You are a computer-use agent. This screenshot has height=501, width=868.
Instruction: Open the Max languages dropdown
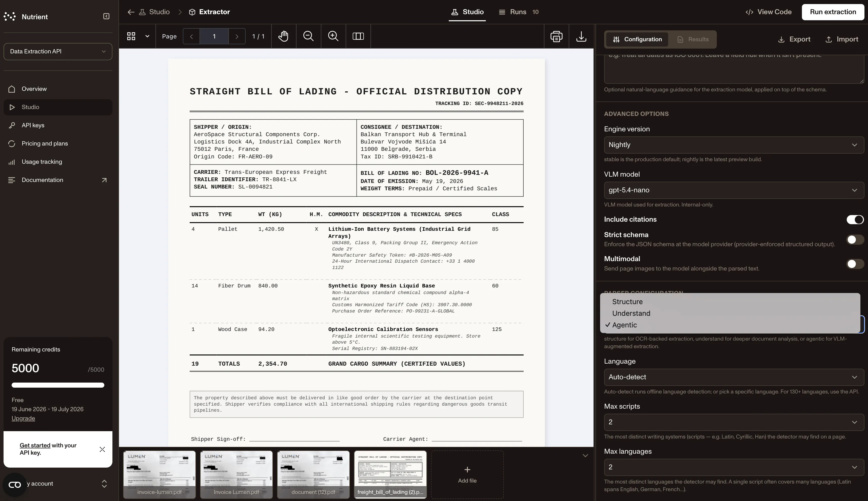[734, 467]
